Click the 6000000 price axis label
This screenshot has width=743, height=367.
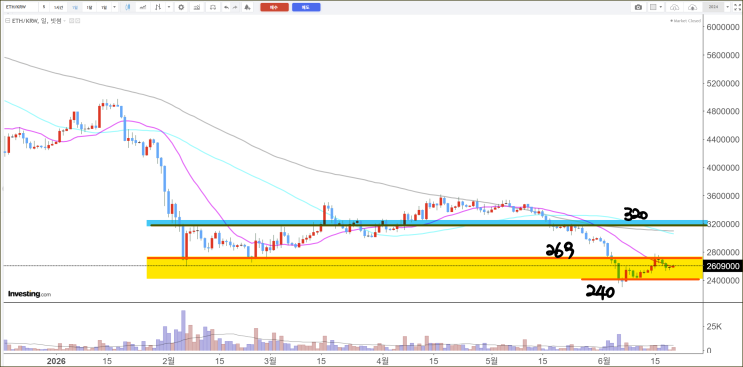coord(723,27)
